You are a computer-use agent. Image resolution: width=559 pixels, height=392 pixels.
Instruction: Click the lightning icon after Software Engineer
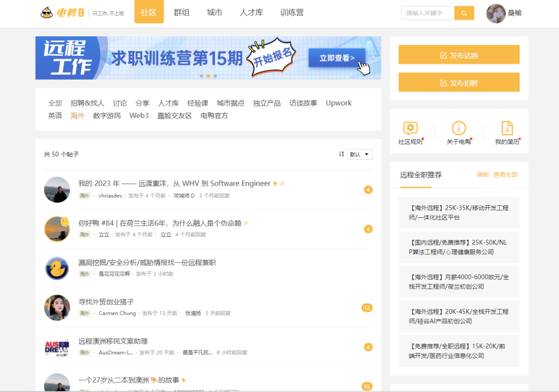point(275,184)
